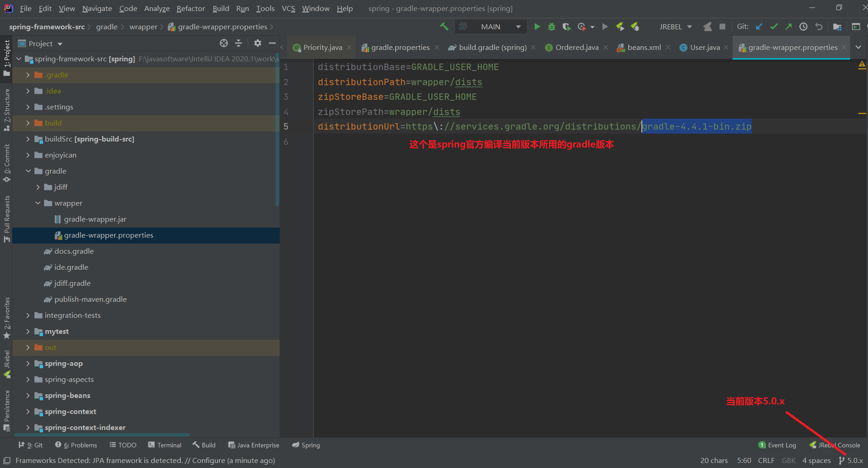Select gradle-wrapper.jar file
Viewport: 868px width, 468px height.
click(95, 219)
